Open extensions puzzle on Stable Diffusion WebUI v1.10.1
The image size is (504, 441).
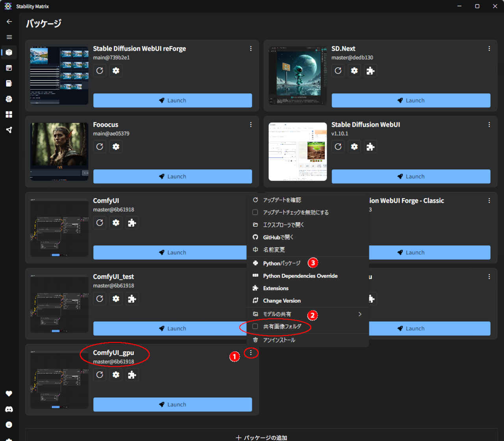tap(371, 146)
